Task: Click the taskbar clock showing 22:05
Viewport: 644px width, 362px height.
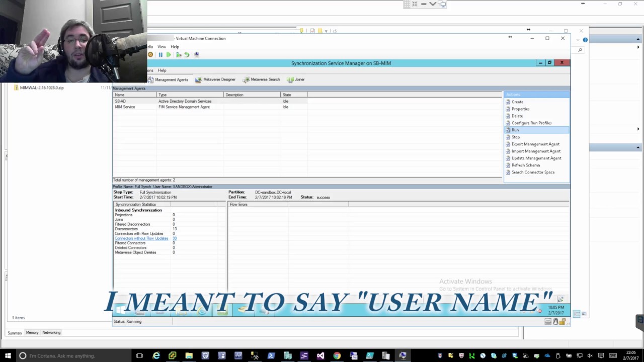Action: pyautogui.click(x=630, y=356)
